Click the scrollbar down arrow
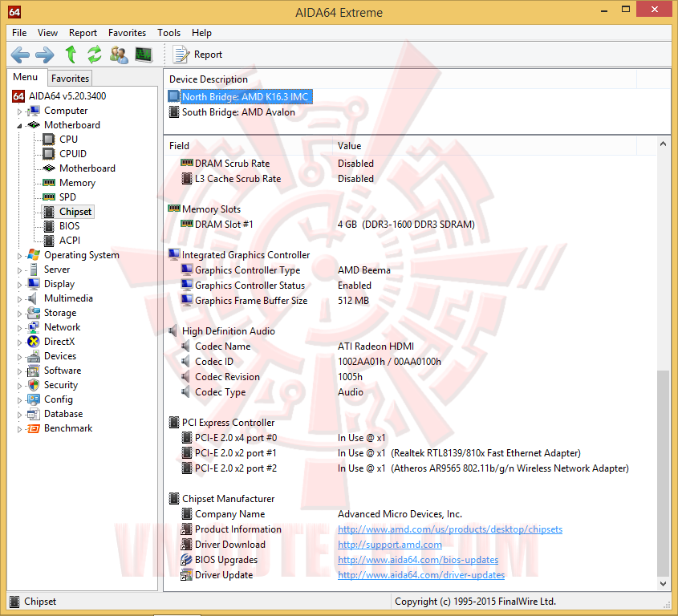 pos(663,584)
